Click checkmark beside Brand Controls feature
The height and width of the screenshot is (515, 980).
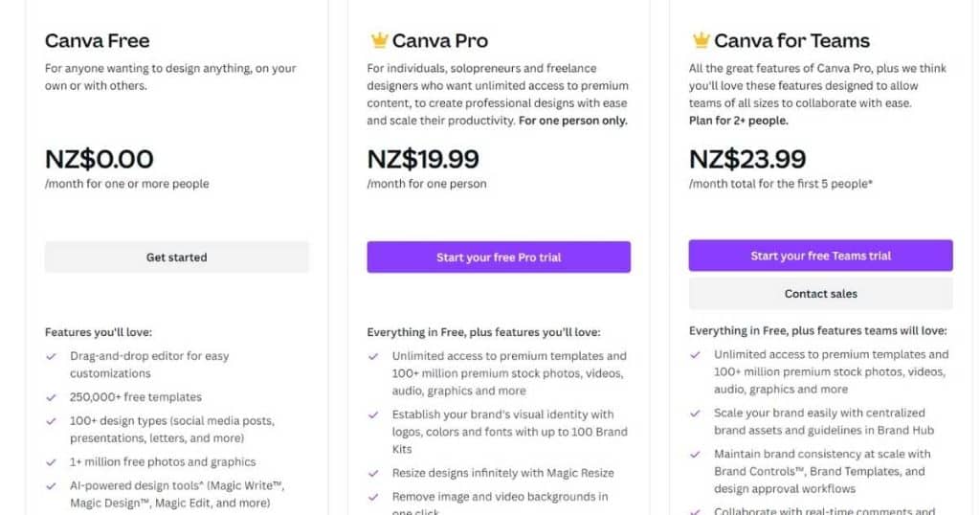[695, 455]
